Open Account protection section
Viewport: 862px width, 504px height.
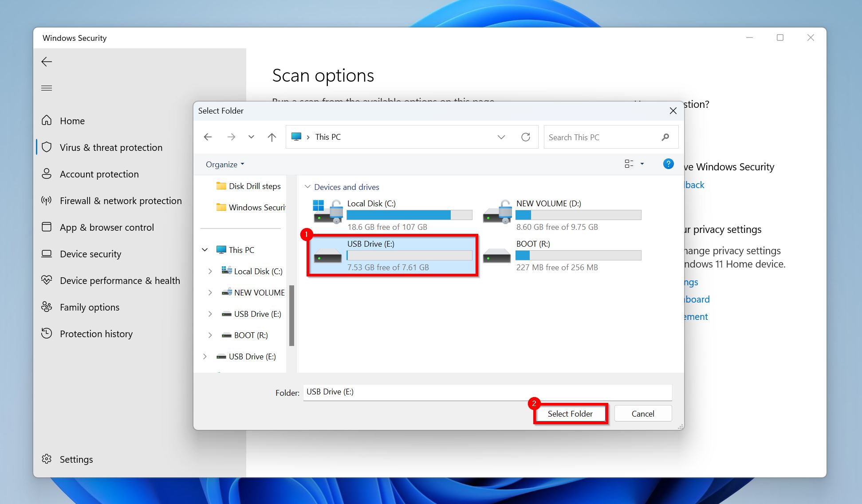99,174
